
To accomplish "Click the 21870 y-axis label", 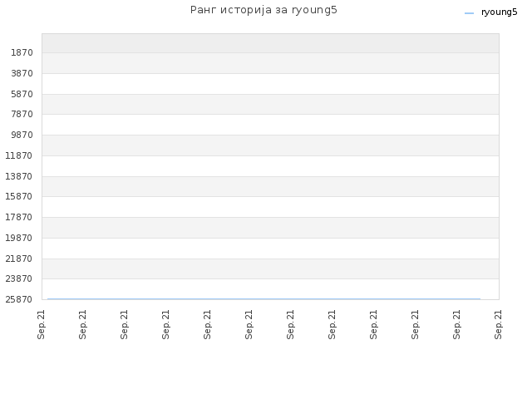I will (x=18, y=259).
